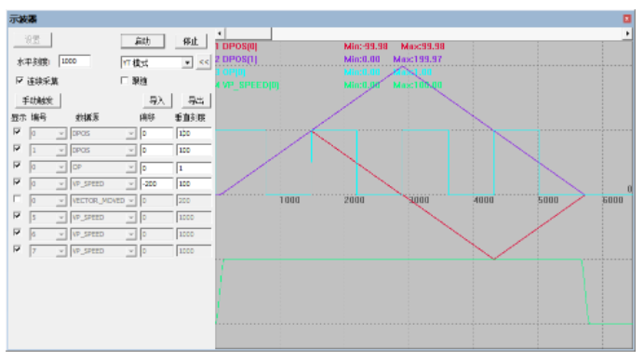644x361 pixels.
Task: Click the horizontal scale field showing 1000
Action: 74,61
